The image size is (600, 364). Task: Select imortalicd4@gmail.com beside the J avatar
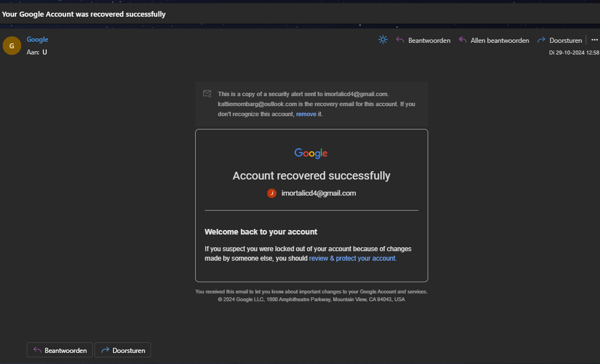click(319, 193)
